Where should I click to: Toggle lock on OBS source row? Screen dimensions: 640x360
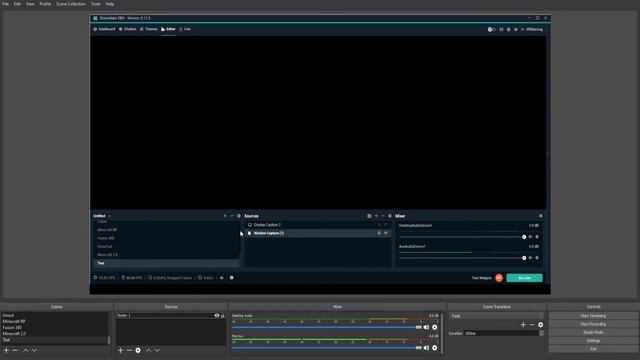click(x=223, y=316)
